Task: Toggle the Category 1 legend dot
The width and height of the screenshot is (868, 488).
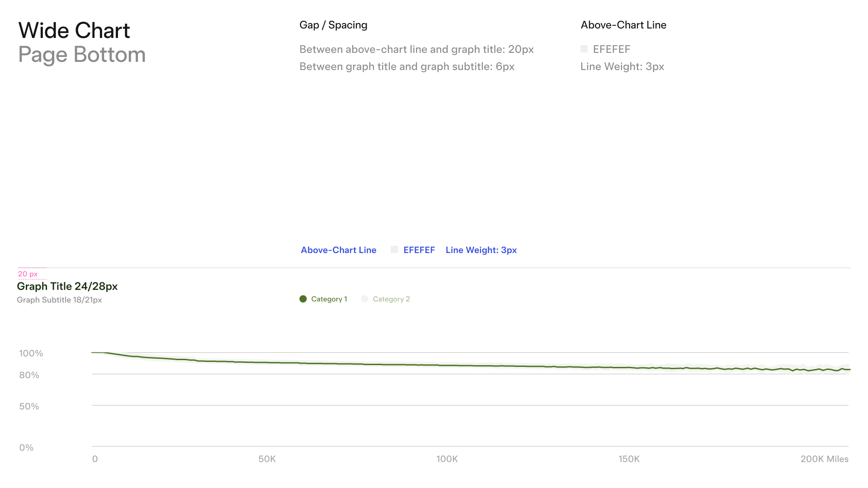Action: pos(303,299)
